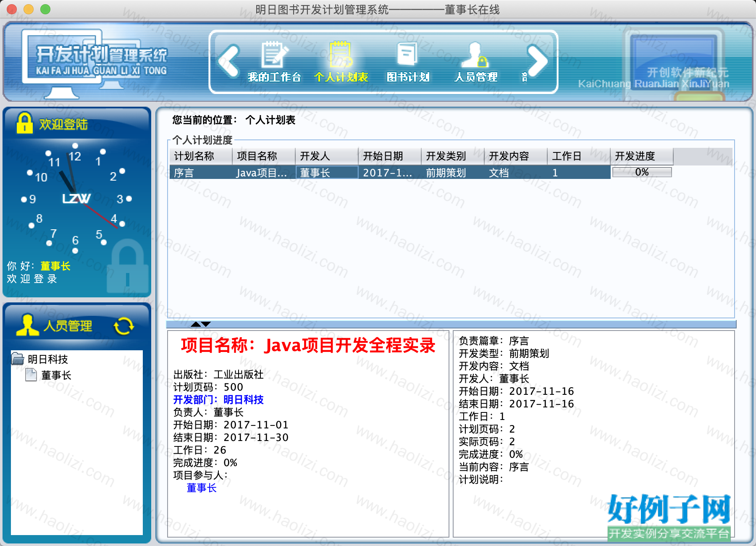The height and width of the screenshot is (546, 756).
Task: Click the 个人计划表 tab label
Action: [x=341, y=77]
